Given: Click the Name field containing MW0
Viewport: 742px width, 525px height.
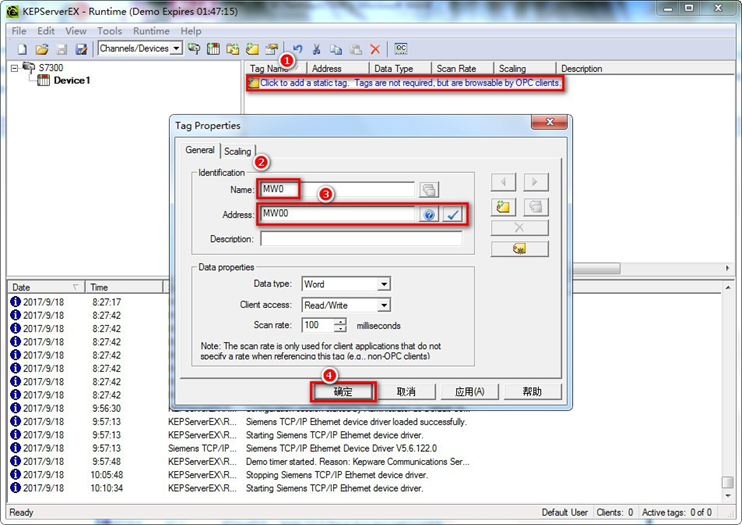Looking at the screenshot, I should point(336,189).
